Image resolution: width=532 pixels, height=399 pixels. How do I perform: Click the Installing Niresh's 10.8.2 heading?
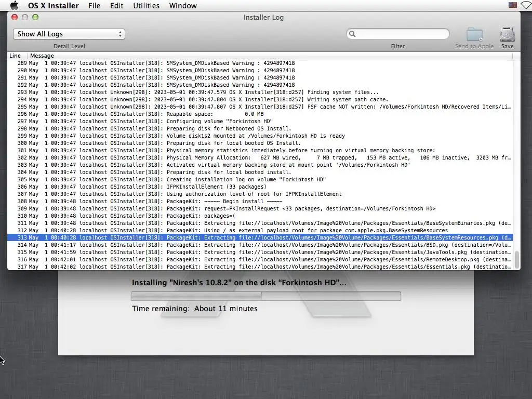point(239,283)
